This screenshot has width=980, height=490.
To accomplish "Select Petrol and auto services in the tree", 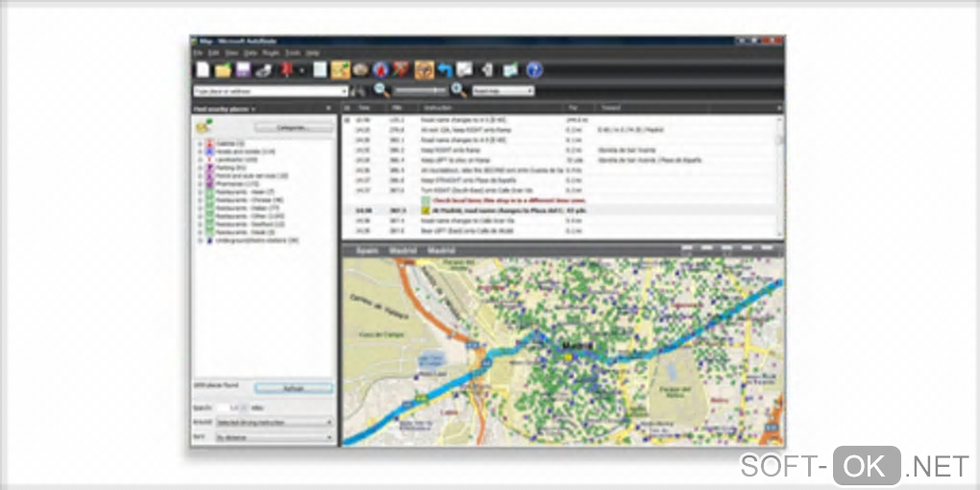I will 252,176.
